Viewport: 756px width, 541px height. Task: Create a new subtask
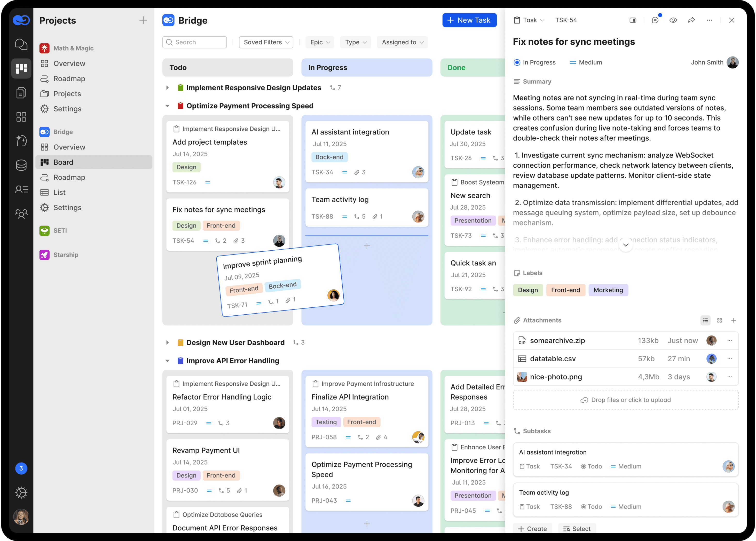click(x=532, y=528)
